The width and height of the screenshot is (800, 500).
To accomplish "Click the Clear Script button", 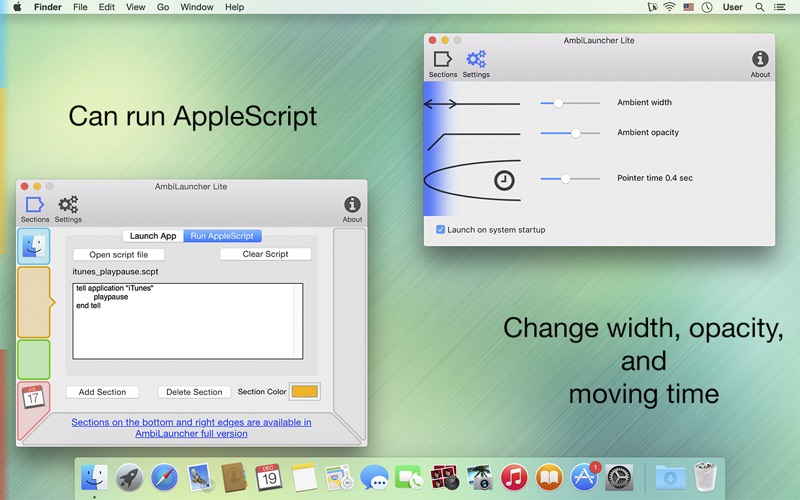I will point(265,254).
